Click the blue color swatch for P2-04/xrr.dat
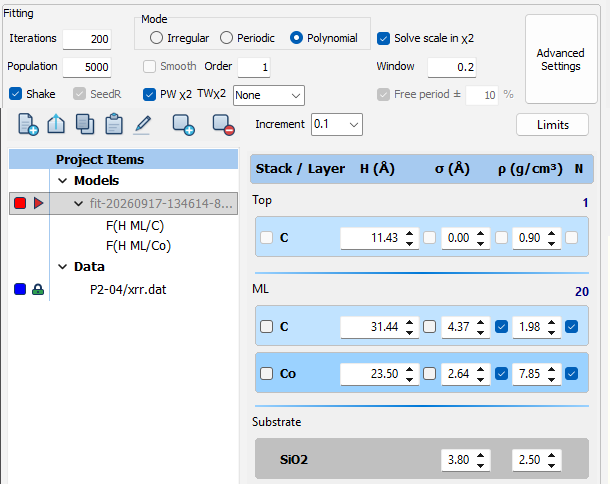The width and height of the screenshot is (610, 484). tap(20, 289)
